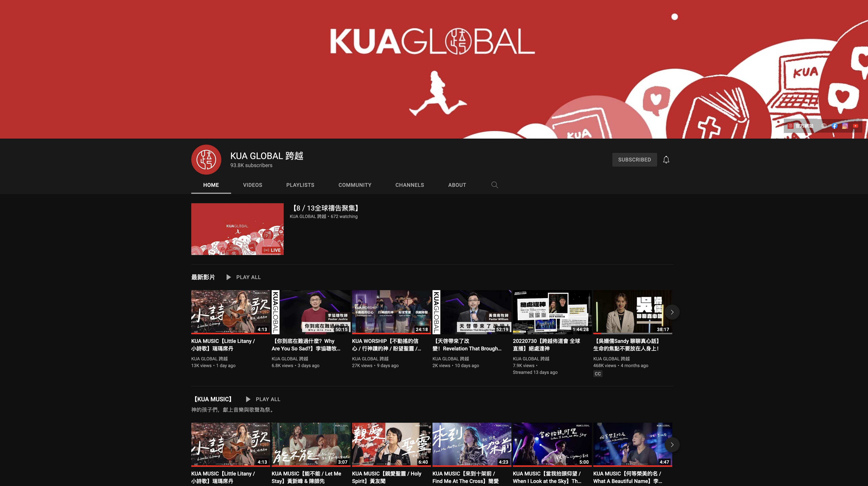Click the SUBSCRIBED button

click(634, 160)
